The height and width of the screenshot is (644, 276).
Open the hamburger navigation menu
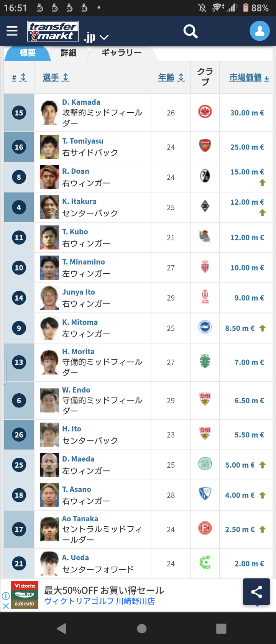12,31
